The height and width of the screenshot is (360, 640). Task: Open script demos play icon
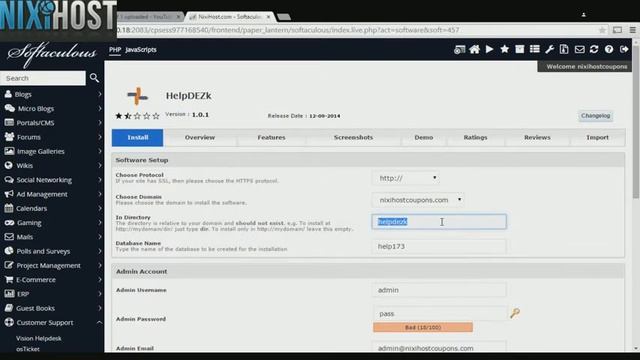489,49
